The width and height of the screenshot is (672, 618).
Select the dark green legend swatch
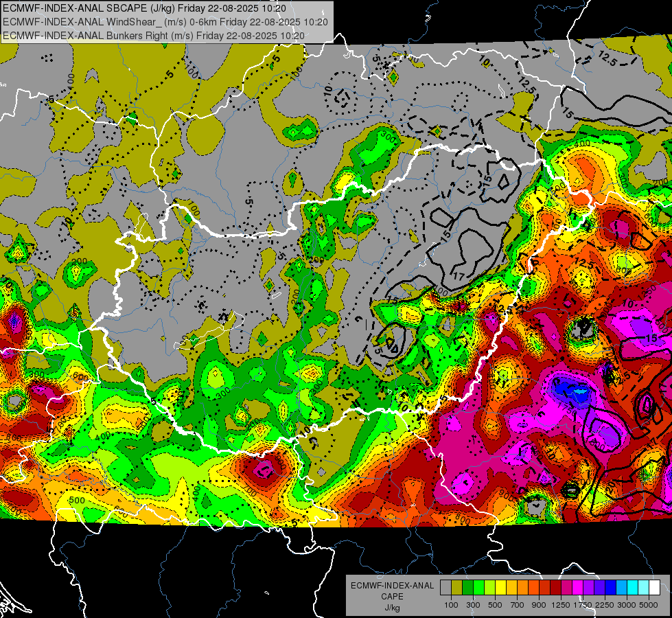pyautogui.click(x=467, y=587)
